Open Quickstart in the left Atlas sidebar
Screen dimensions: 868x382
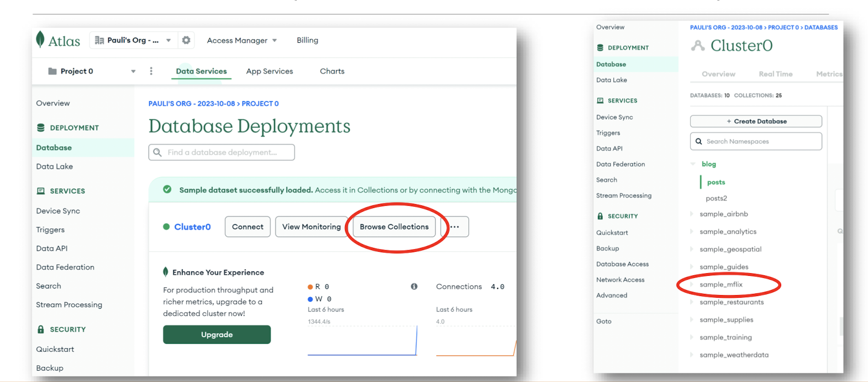(55, 349)
